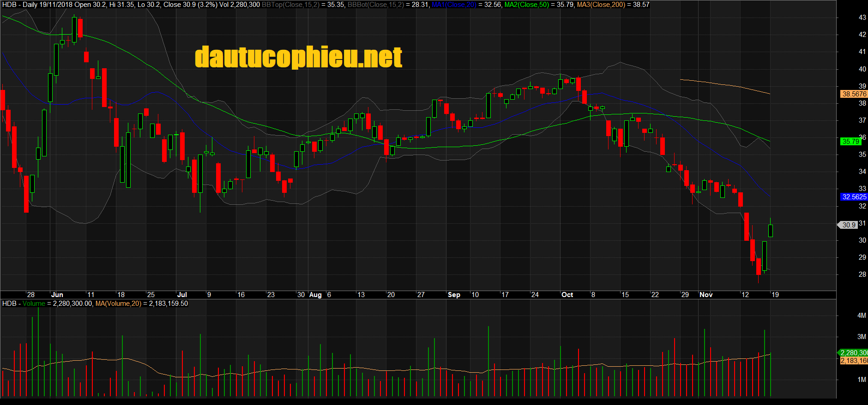Click the MA(Volume,20) label in volume pane
The image size is (868, 405).
click(118, 304)
